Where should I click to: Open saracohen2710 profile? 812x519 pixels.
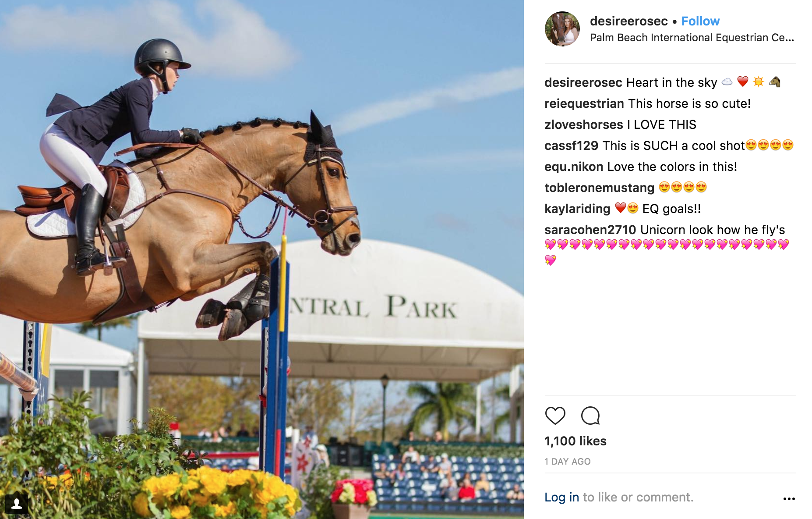590,230
